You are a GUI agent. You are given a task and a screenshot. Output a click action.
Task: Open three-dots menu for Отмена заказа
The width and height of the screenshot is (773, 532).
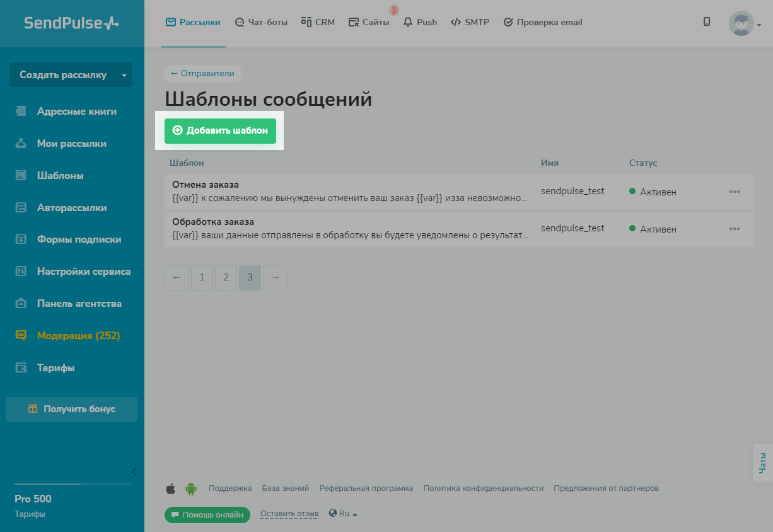click(x=735, y=192)
